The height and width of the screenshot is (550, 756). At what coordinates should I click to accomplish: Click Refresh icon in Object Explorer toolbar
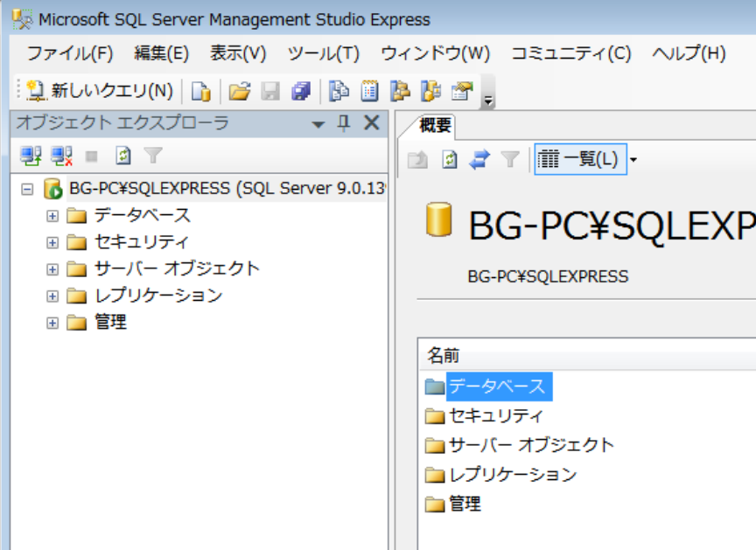123,156
